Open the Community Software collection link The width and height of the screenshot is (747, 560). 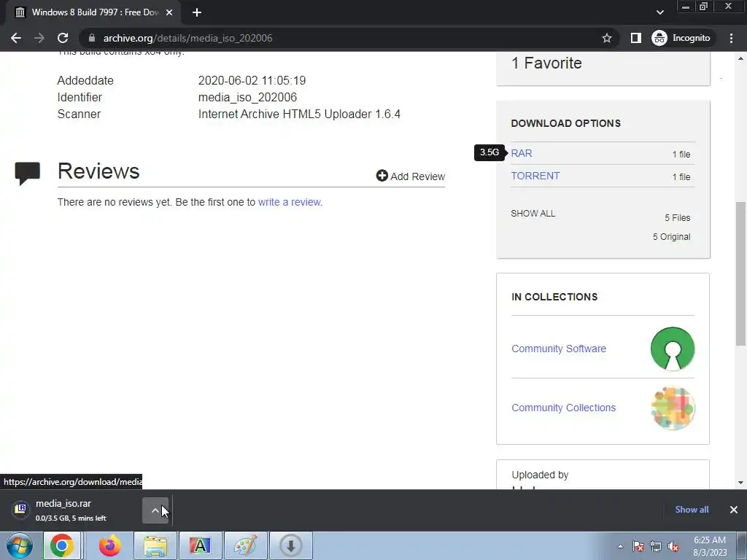click(559, 349)
